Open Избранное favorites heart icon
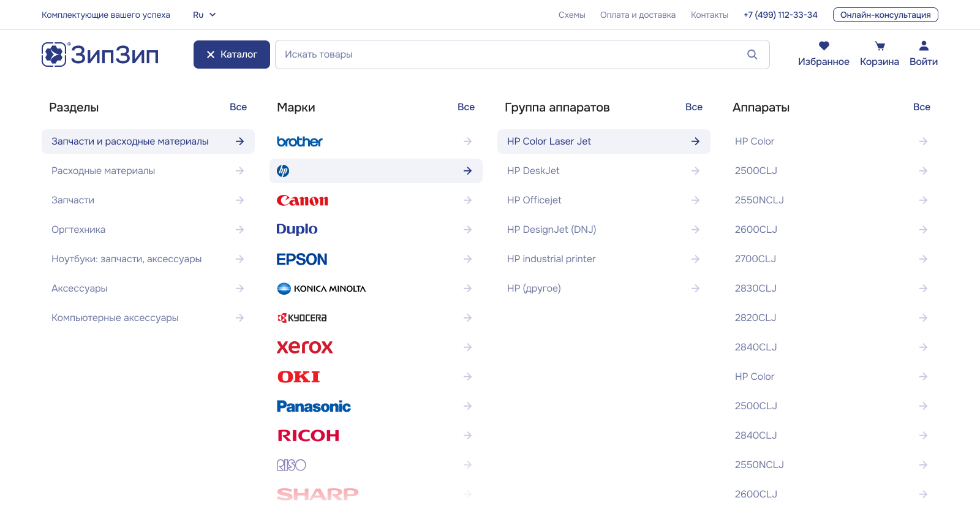The height and width of the screenshot is (514, 980). pyautogui.click(x=824, y=46)
